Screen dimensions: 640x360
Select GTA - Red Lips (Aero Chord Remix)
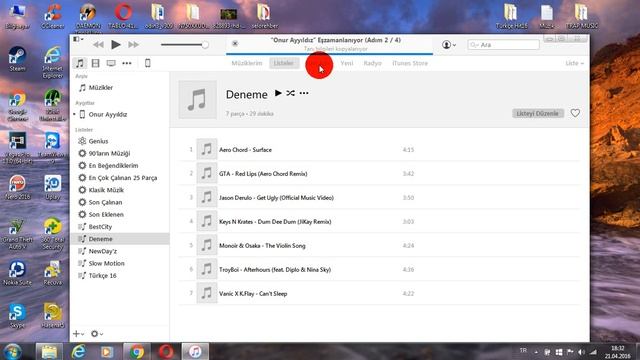[x=379, y=173]
